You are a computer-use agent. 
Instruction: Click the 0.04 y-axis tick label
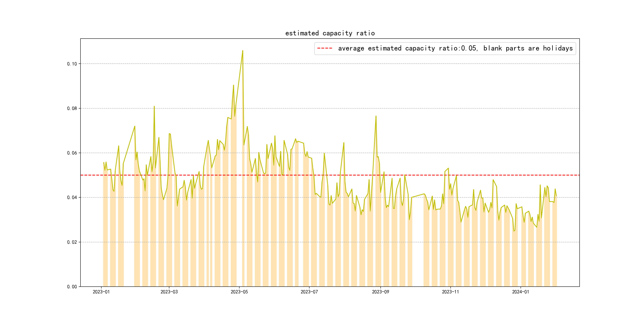click(72, 197)
